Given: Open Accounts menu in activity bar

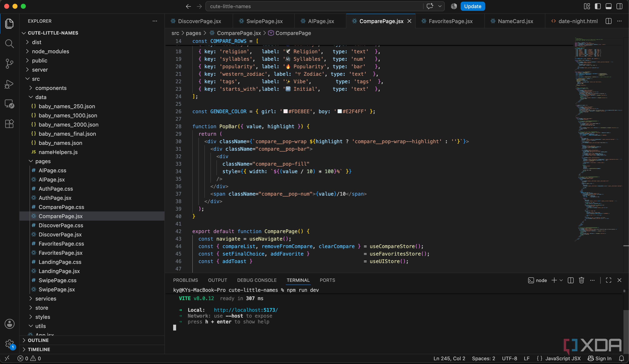Looking at the screenshot, I should [x=10, y=324].
